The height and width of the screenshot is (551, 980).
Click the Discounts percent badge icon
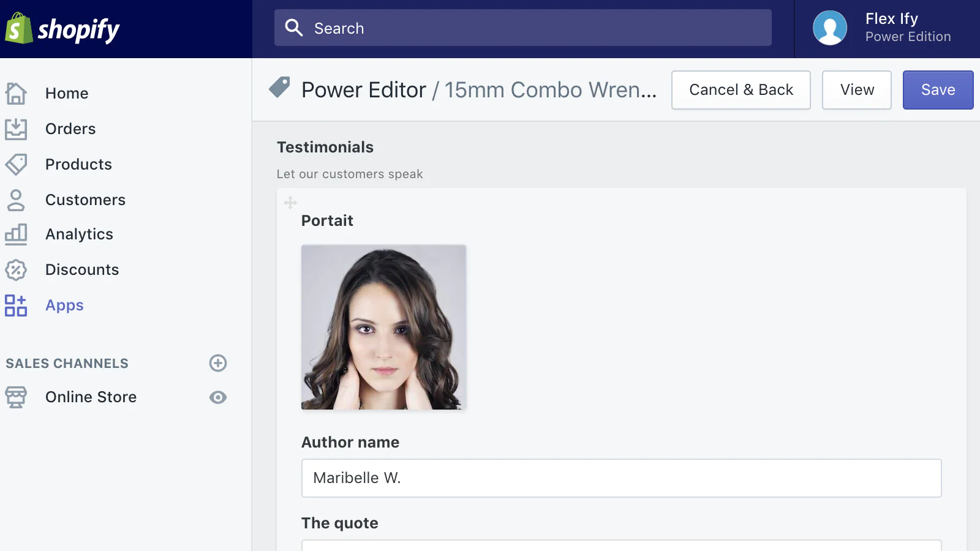(16, 270)
